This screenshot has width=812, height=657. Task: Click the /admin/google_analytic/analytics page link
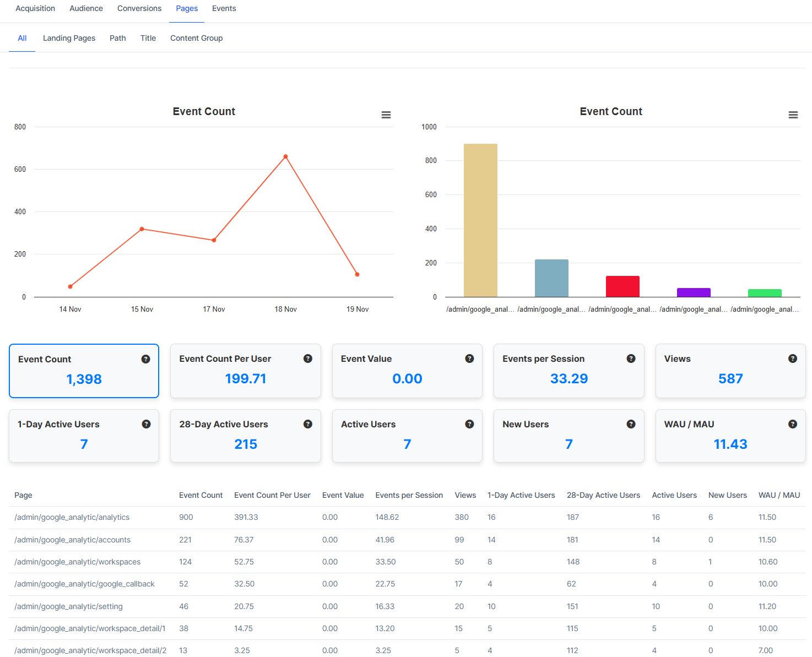[x=72, y=517]
